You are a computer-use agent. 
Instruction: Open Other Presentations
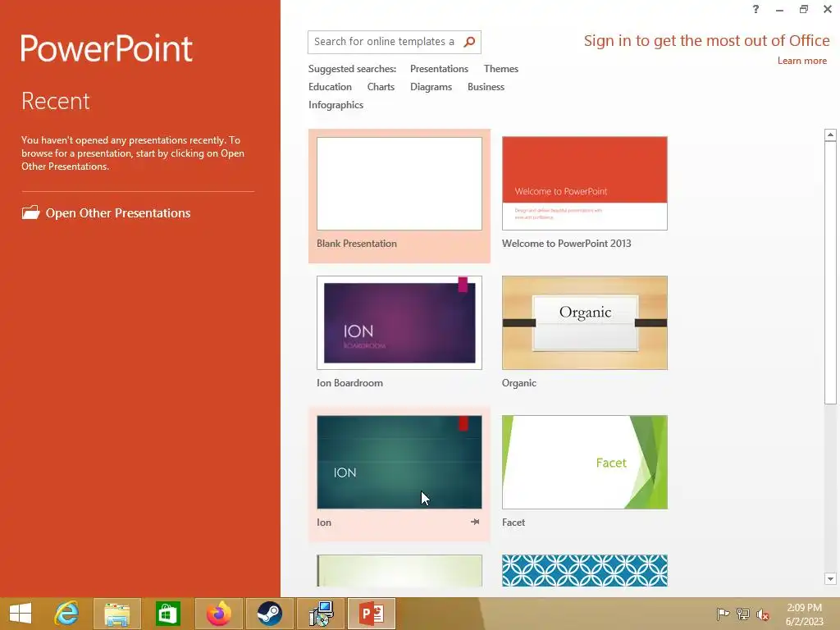coord(106,212)
